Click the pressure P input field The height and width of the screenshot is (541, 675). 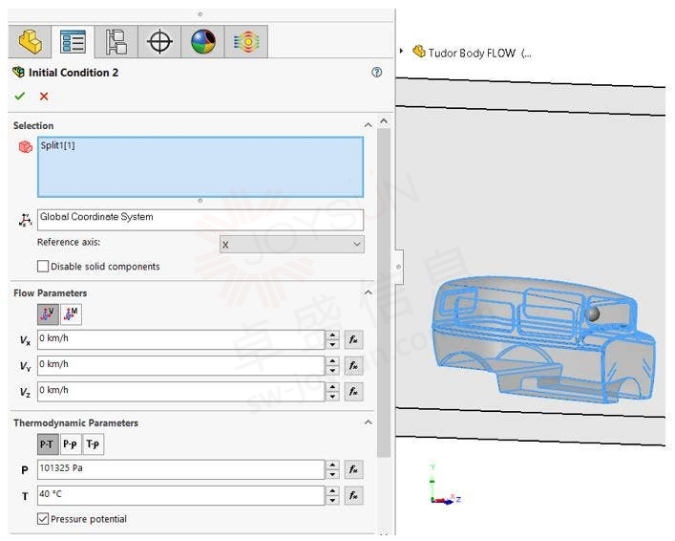click(x=181, y=470)
